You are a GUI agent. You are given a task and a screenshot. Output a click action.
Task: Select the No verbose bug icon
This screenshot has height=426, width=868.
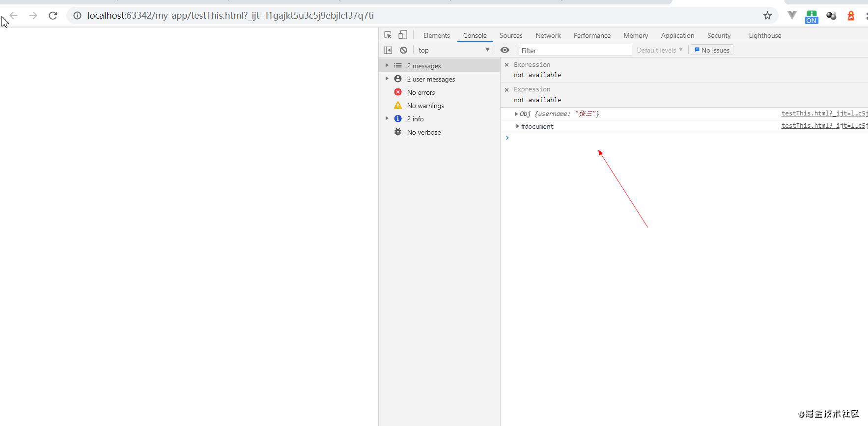(x=398, y=132)
